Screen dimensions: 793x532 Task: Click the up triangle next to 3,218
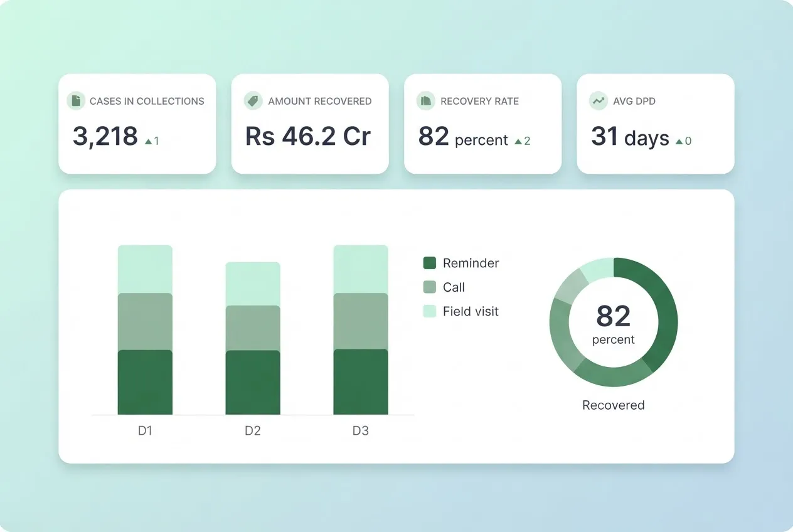(x=148, y=142)
